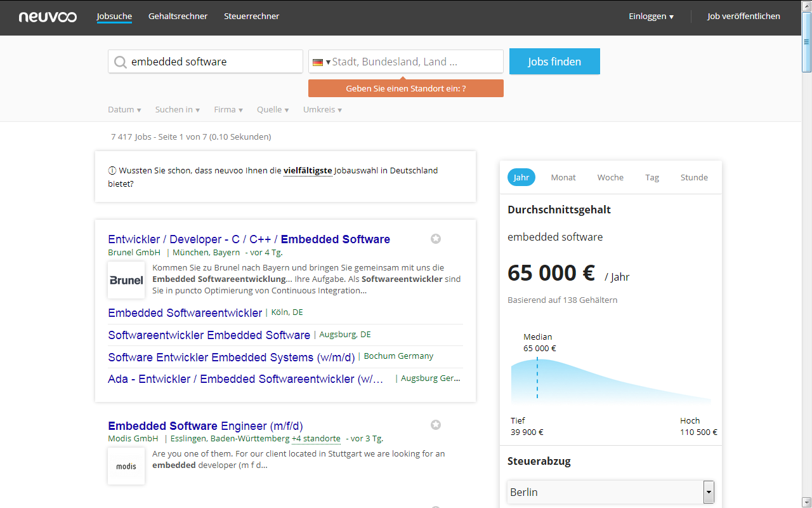The width and height of the screenshot is (812, 508).
Task: Click the scrollbar down arrow
Action: pyautogui.click(x=806, y=503)
